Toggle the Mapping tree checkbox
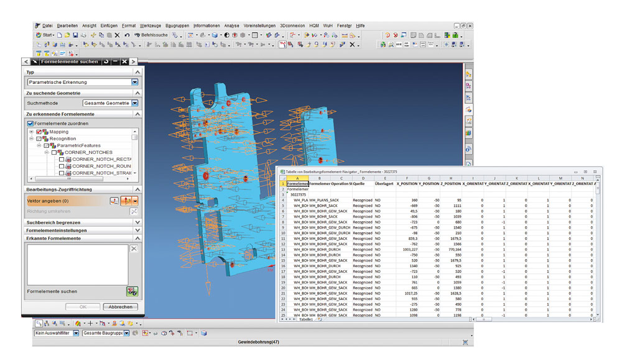The width and height of the screenshot is (622, 364). pos(39,132)
